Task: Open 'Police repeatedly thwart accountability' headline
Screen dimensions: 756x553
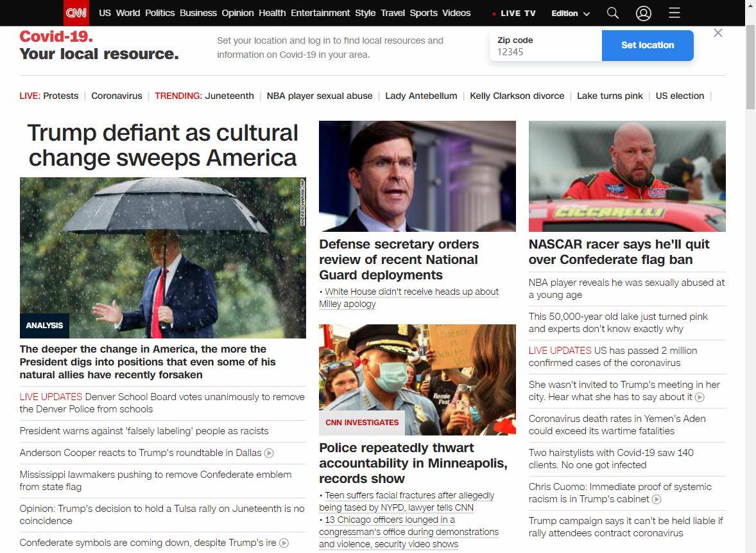Action: [413, 463]
